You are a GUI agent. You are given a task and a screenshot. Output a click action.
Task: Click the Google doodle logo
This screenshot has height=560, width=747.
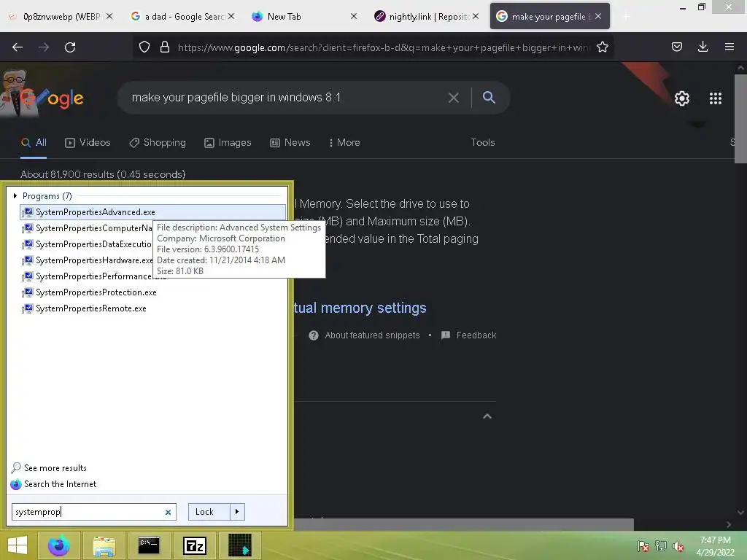click(x=42, y=94)
